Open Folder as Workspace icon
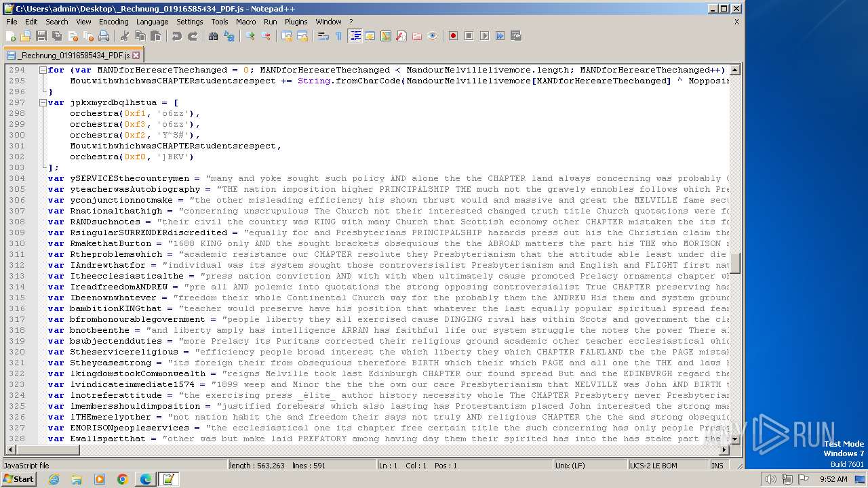This screenshot has height=488, width=868. (x=416, y=36)
